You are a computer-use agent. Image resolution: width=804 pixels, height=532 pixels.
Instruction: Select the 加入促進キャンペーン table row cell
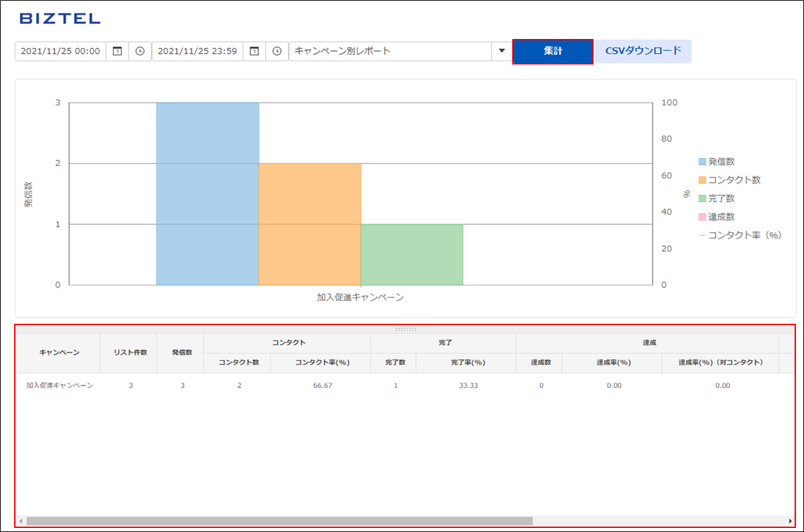click(59, 386)
